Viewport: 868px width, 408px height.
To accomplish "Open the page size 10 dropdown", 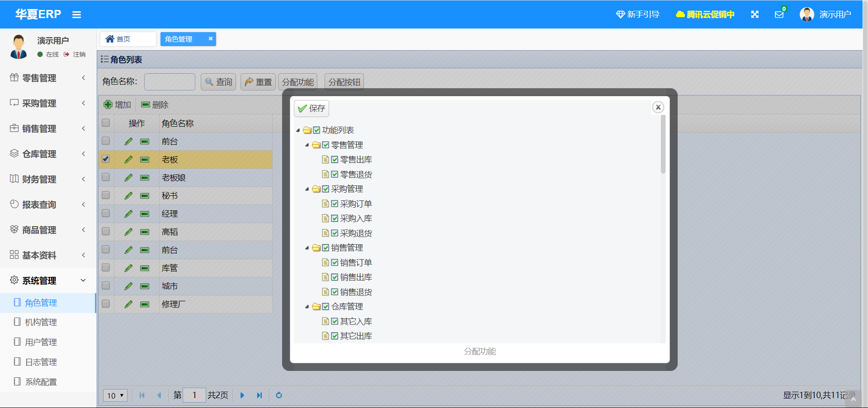I will (115, 395).
